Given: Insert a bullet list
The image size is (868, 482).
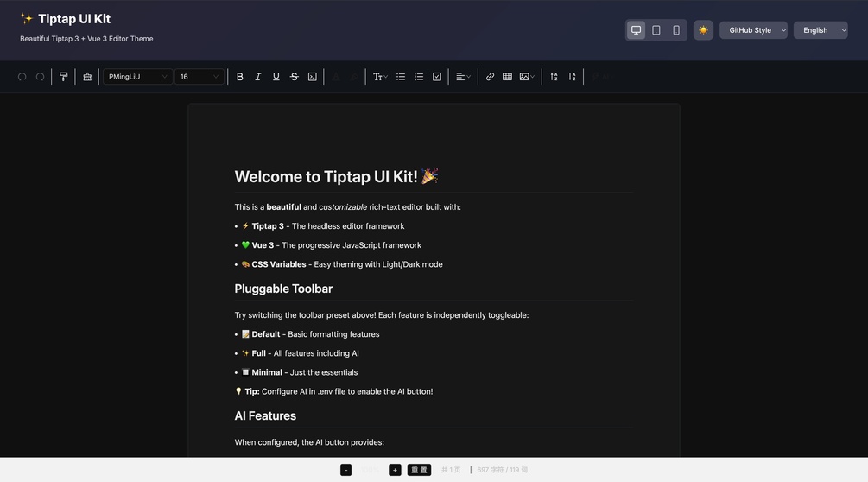Looking at the screenshot, I should [400, 77].
